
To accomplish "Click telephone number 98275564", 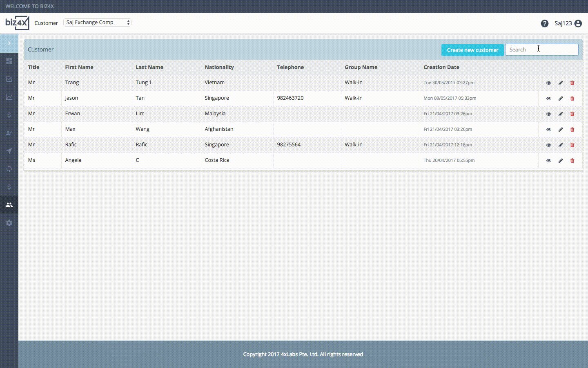I will pyautogui.click(x=289, y=144).
